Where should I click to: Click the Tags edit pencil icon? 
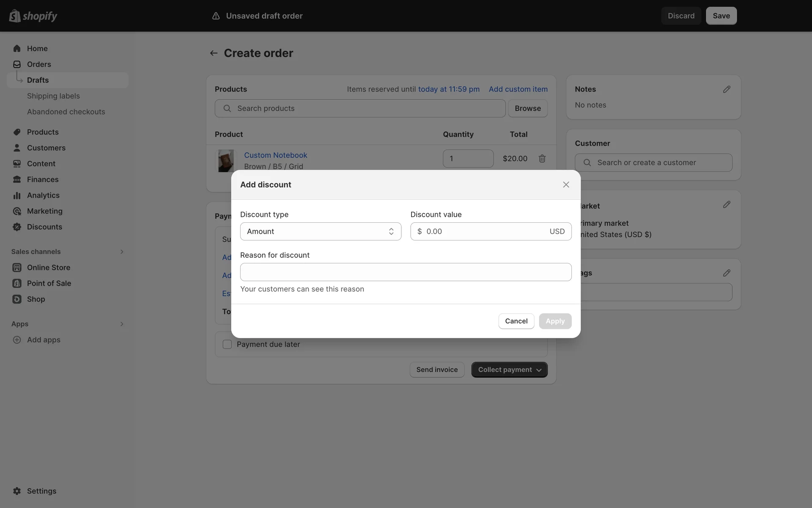726,273
